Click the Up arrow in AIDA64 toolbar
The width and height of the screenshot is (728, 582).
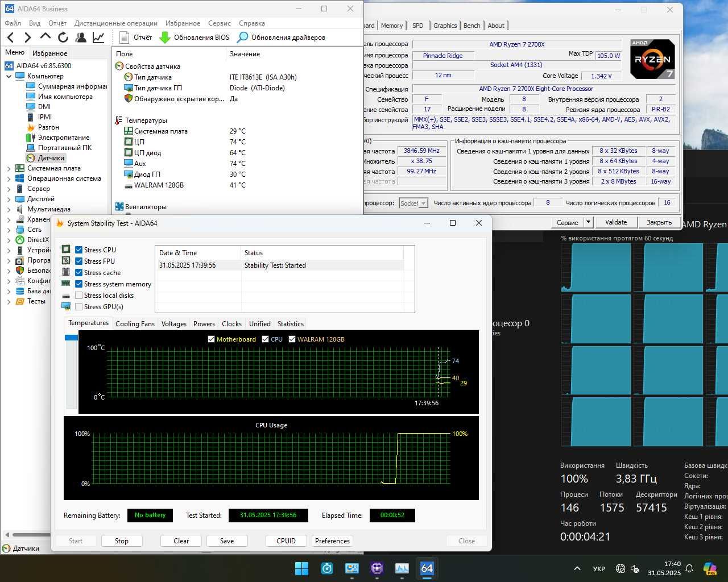[45, 37]
